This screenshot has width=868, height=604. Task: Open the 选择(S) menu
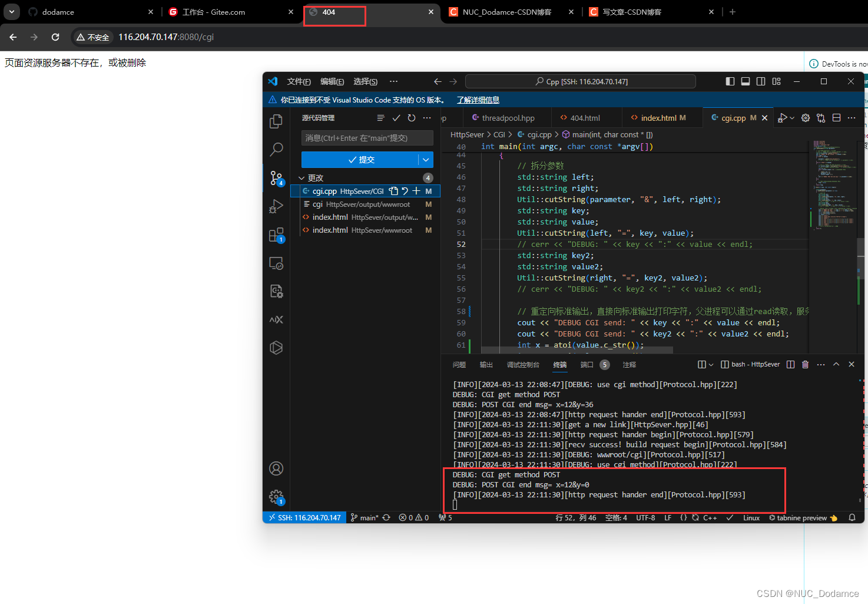pos(366,81)
